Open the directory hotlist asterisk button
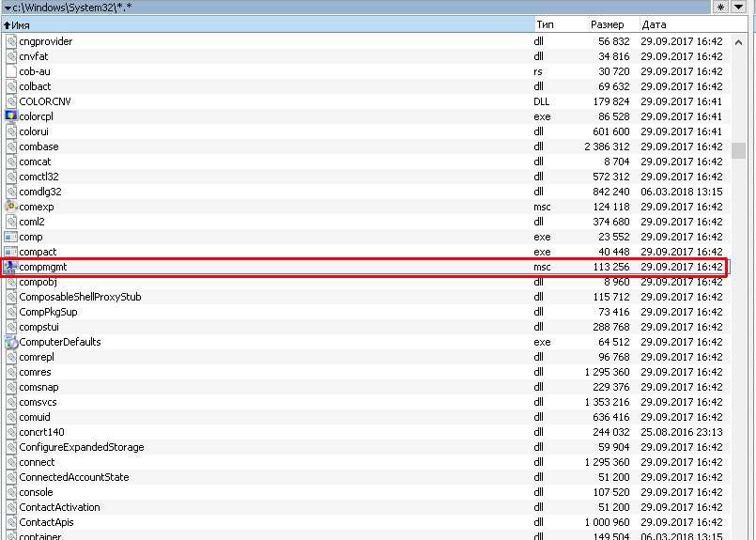The image size is (756, 540). click(x=721, y=7)
